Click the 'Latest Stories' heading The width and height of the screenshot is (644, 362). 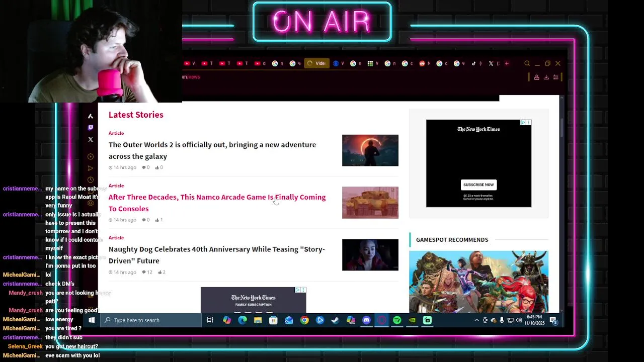coord(136,115)
